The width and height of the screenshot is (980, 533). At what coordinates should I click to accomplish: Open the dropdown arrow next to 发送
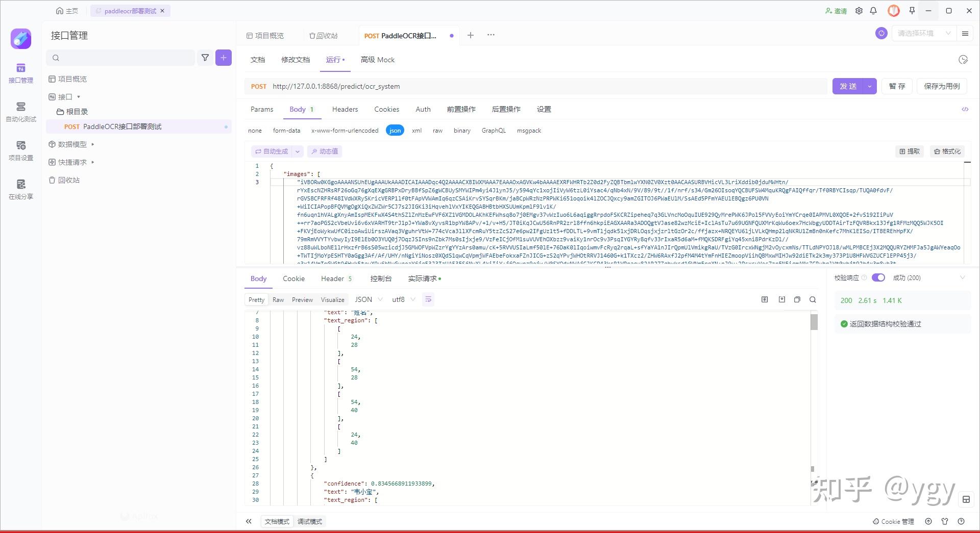tap(870, 86)
